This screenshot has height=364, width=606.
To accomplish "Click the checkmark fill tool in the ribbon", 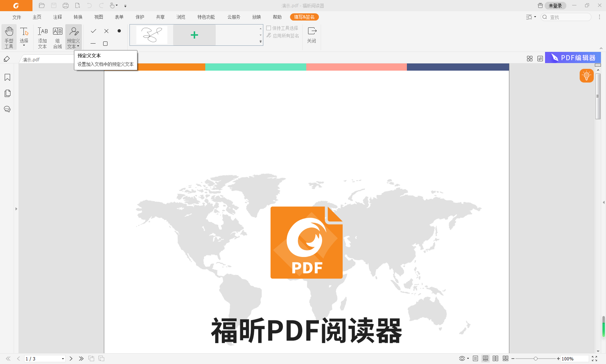I will click(93, 31).
